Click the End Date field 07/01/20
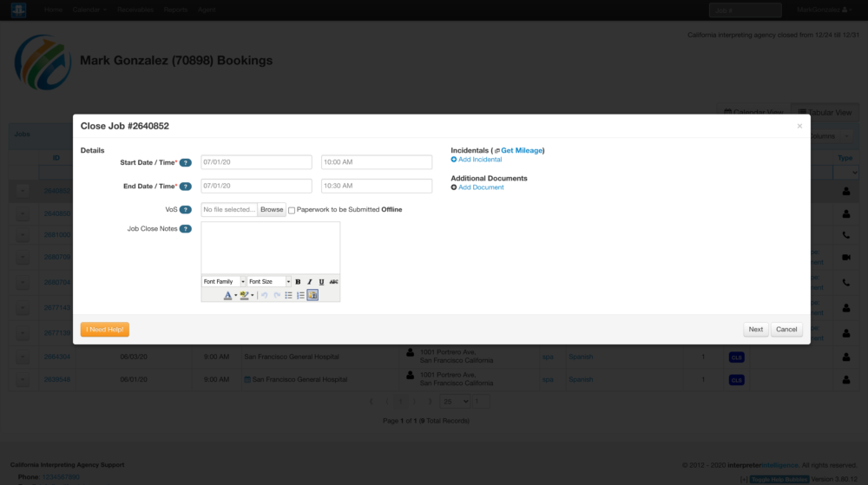868x485 pixels. tap(256, 186)
